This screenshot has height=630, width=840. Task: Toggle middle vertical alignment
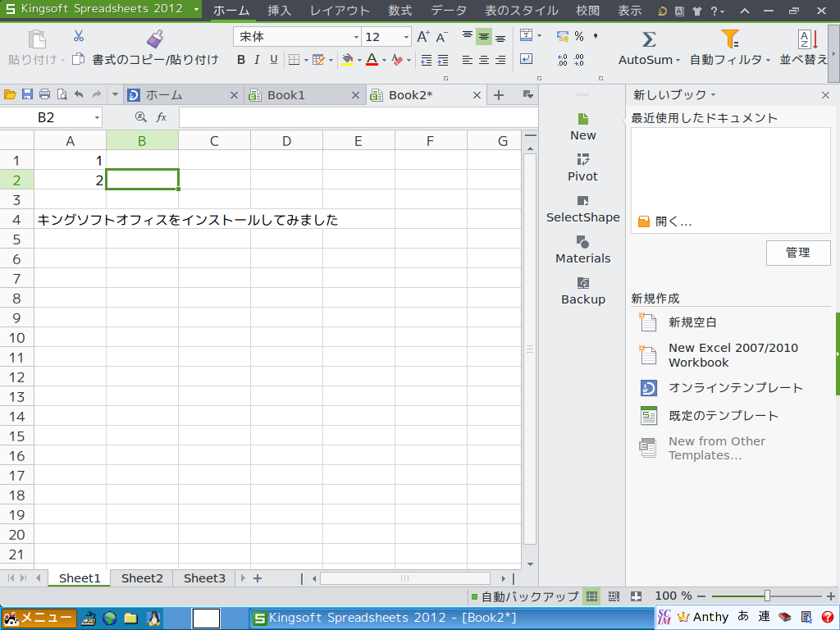point(484,37)
